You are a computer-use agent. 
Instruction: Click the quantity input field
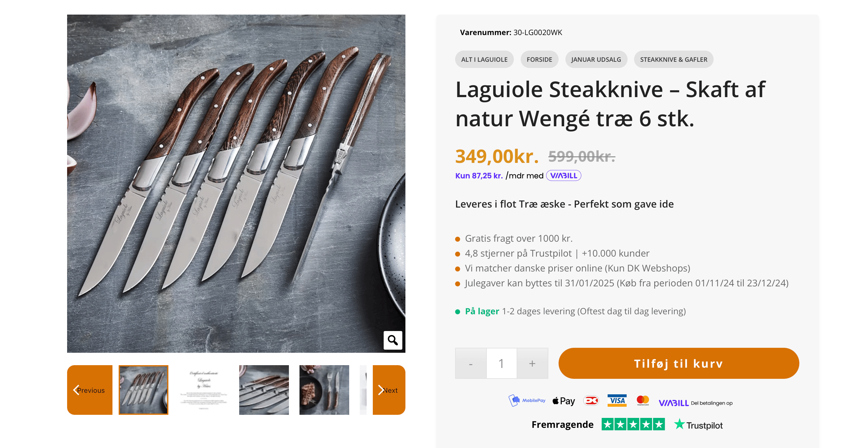click(501, 364)
